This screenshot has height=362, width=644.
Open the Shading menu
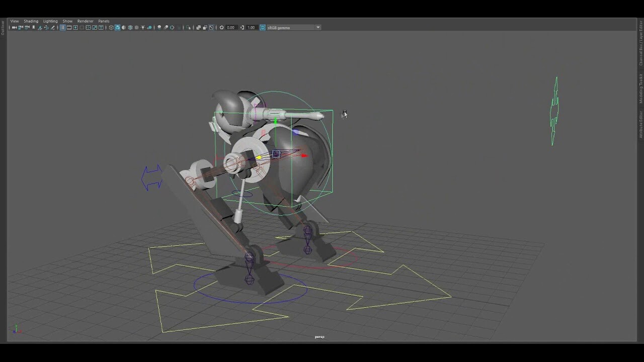point(31,21)
